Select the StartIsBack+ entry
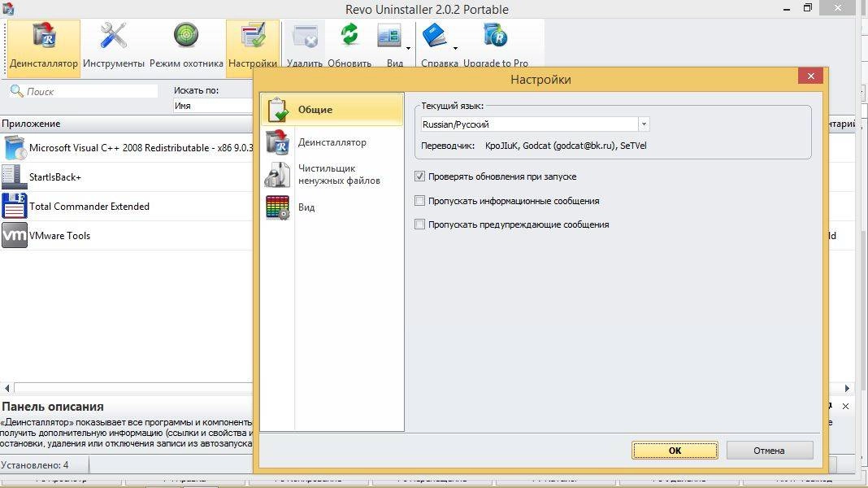Viewport: 868px width, 488px height. (x=126, y=177)
